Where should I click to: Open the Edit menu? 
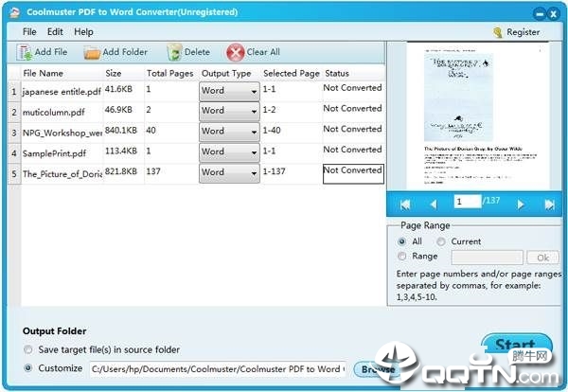55,32
